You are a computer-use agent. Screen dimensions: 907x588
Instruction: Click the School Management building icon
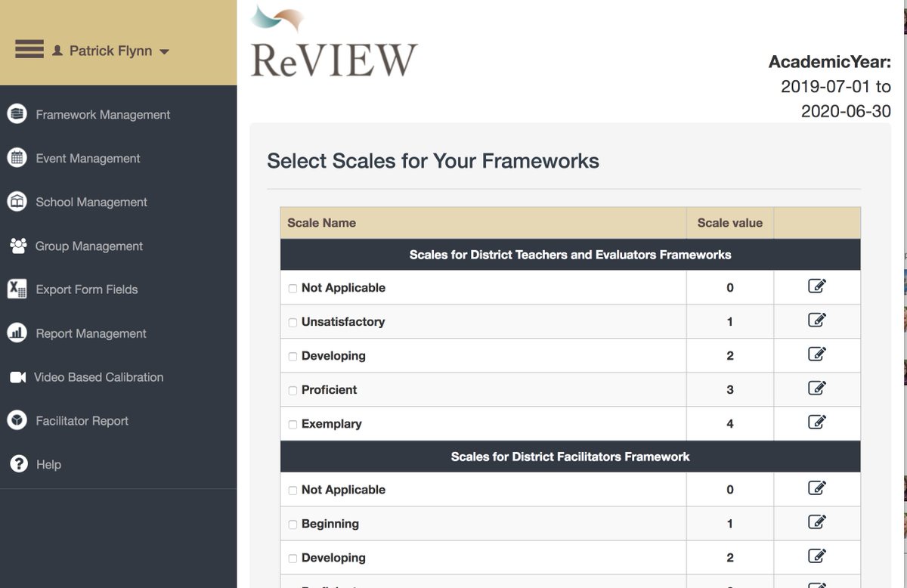click(x=17, y=202)
